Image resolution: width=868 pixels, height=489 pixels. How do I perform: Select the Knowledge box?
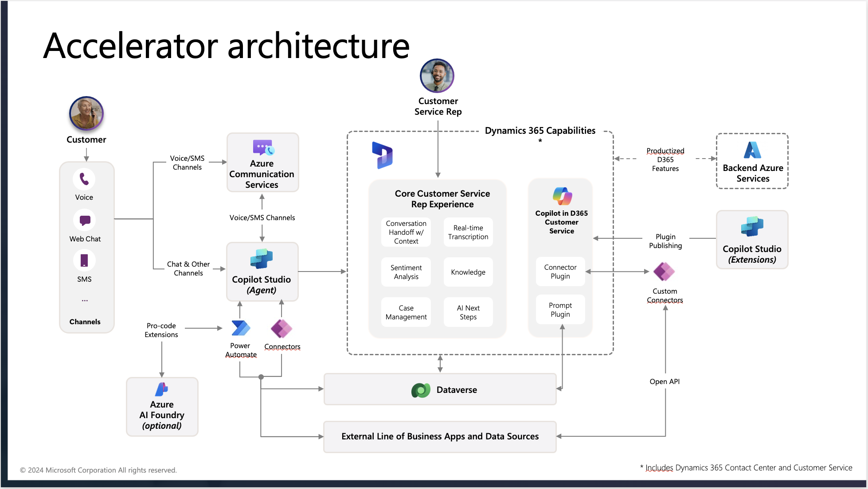pyautogui.click(x=468, y=272)
